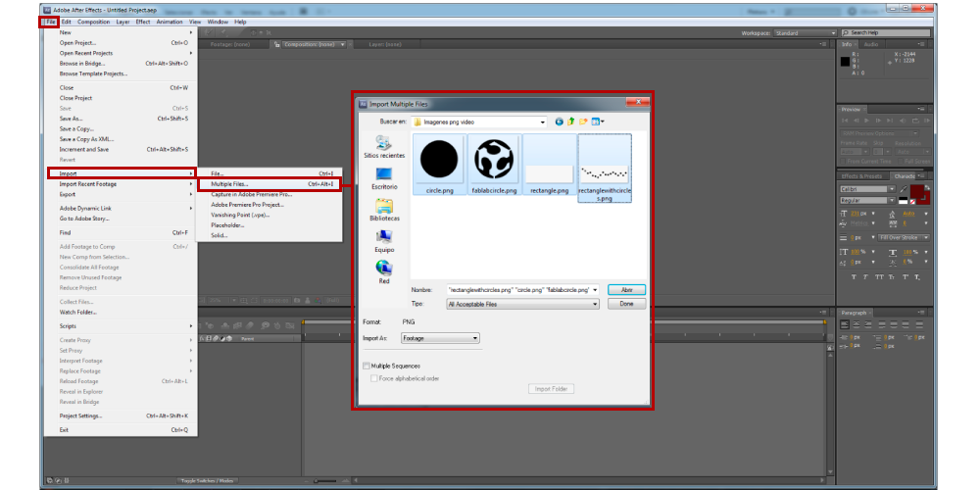Open Fill Over Stroke dropdown
Image resolution: width=980 pixels, height=490 pixels.
click(x=904, y=237)
